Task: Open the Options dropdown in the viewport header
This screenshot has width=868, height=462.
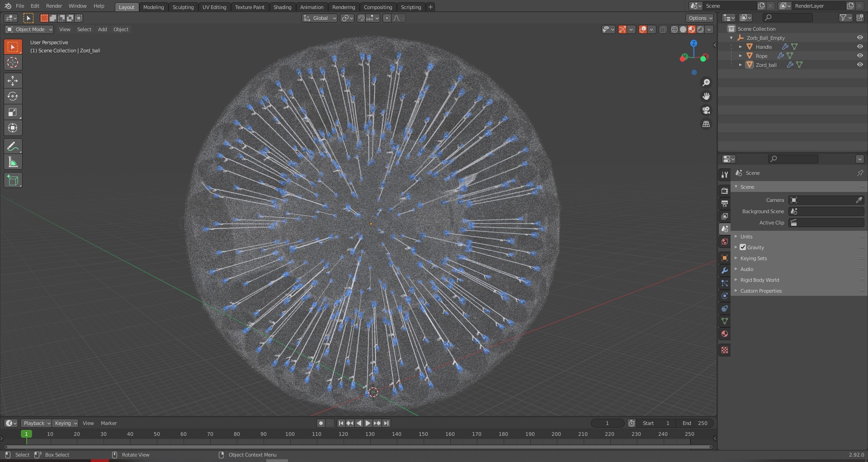Action: (x=699, y=18)
